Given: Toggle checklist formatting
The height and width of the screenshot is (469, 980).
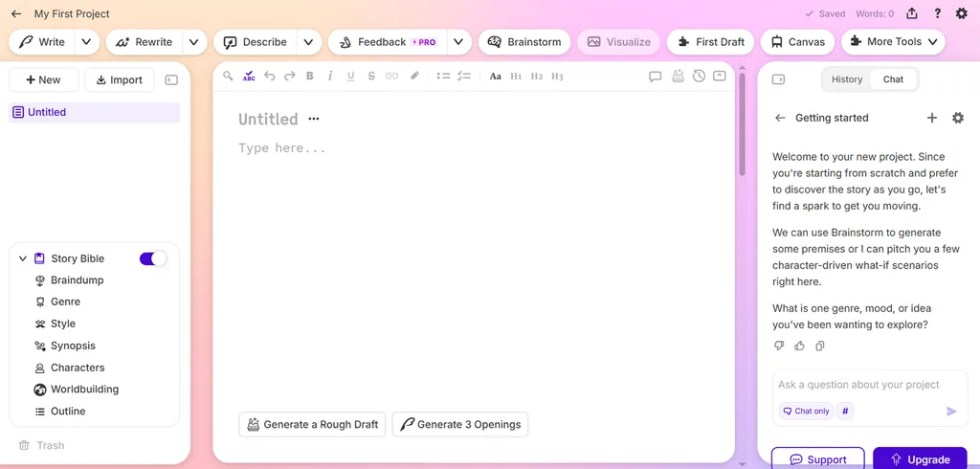Looking at the screenshot, I should (464, 76).
